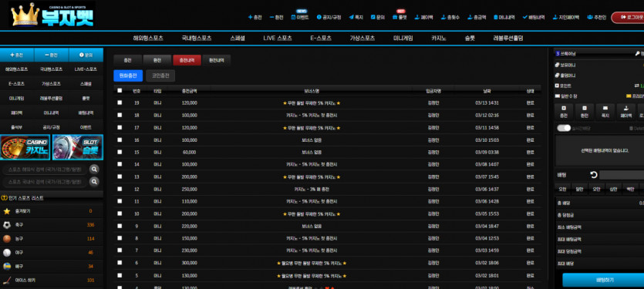Screen dimensions: 644x289
Task: Switch to the 환전내역 tab
Action: 217,60
